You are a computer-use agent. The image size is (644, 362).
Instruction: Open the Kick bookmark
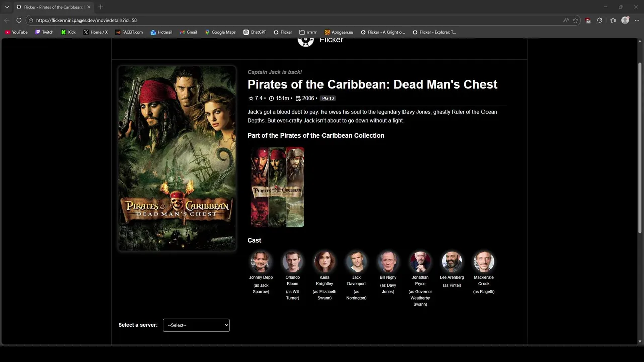coord(68,32)
